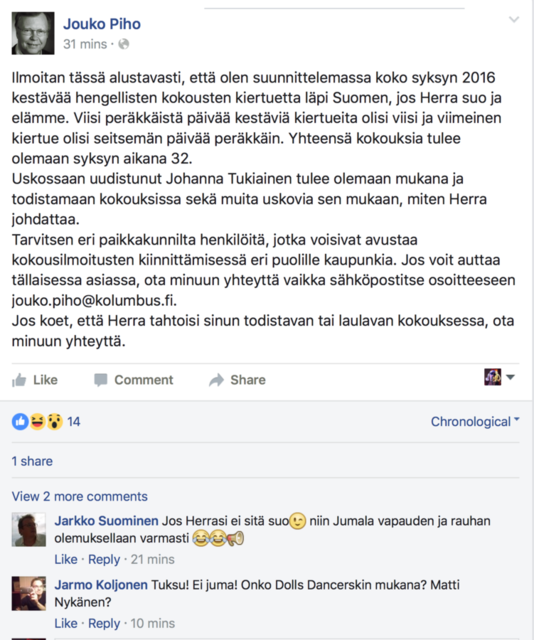Image resolution: width=534 pixels, height=640 pixels.
Task: Open Jouko Piho profile name link
Action: 102,24
